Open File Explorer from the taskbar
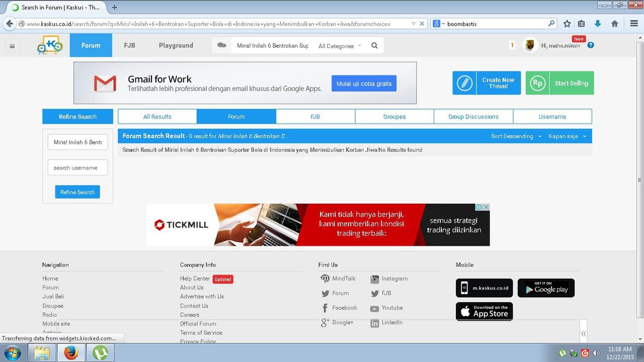The image size is (644, 362). click(x=42, y=352)
